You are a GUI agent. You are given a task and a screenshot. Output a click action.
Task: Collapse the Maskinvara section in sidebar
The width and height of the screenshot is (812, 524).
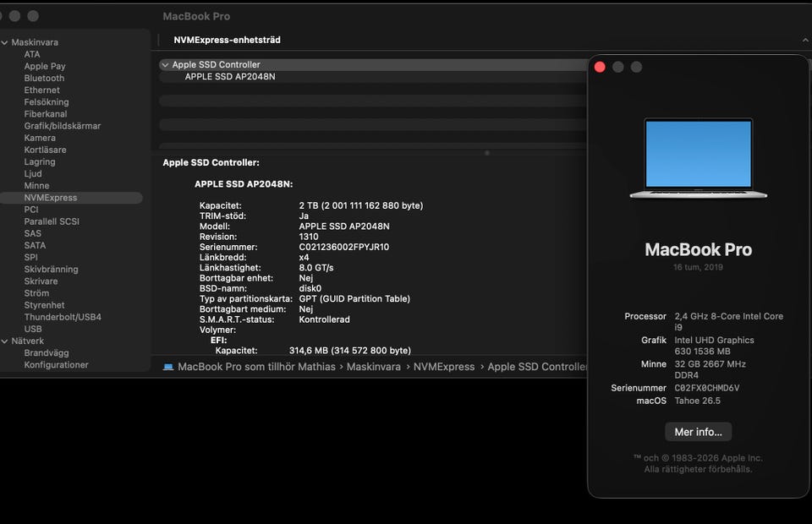pos(5,42)
